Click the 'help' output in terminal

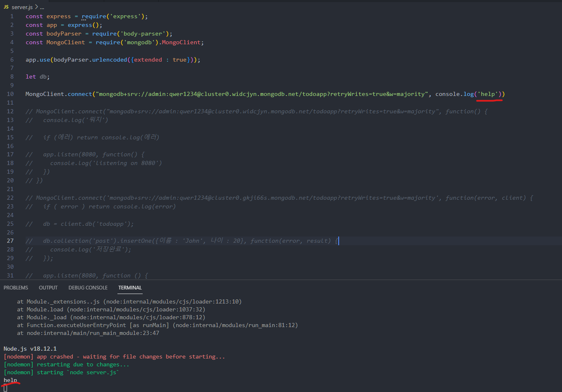(x=10, y=380)
